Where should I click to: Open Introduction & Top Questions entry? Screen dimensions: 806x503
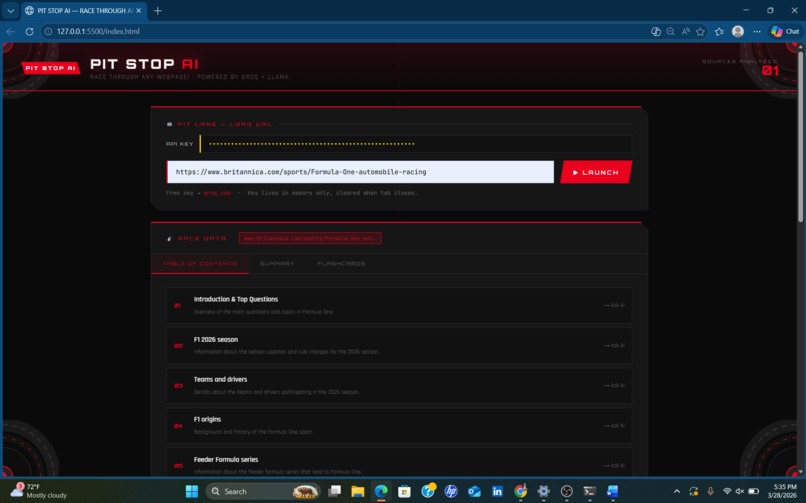pos(399,305)
